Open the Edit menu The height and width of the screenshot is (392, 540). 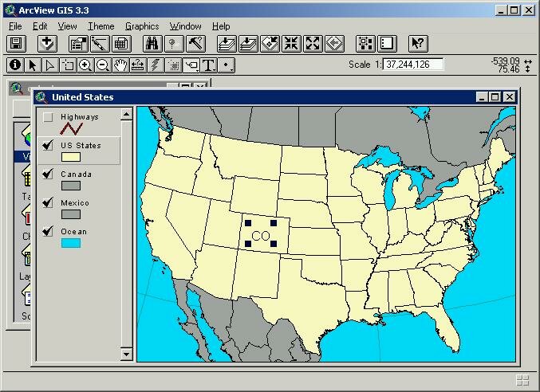click(x=40, y=26)
